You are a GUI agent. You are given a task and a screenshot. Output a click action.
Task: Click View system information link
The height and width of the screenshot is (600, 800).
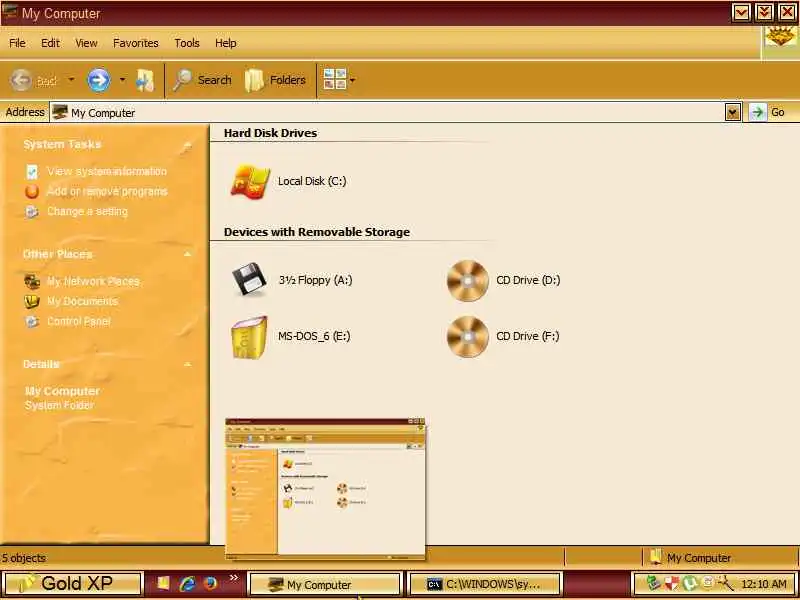pos(107,171)
